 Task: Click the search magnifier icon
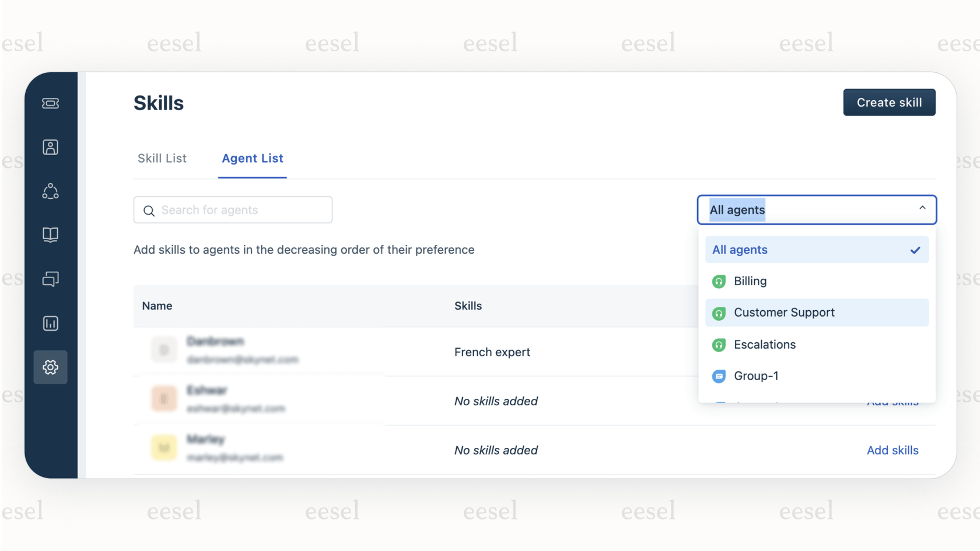tap(149, 210)
